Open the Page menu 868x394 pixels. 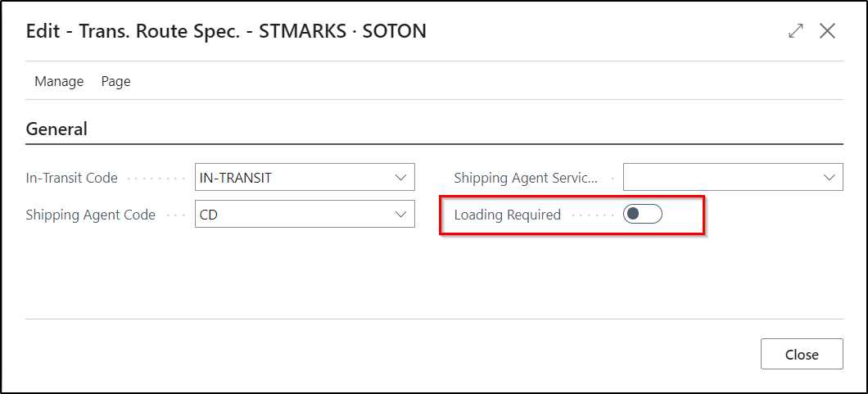point(115,81)
